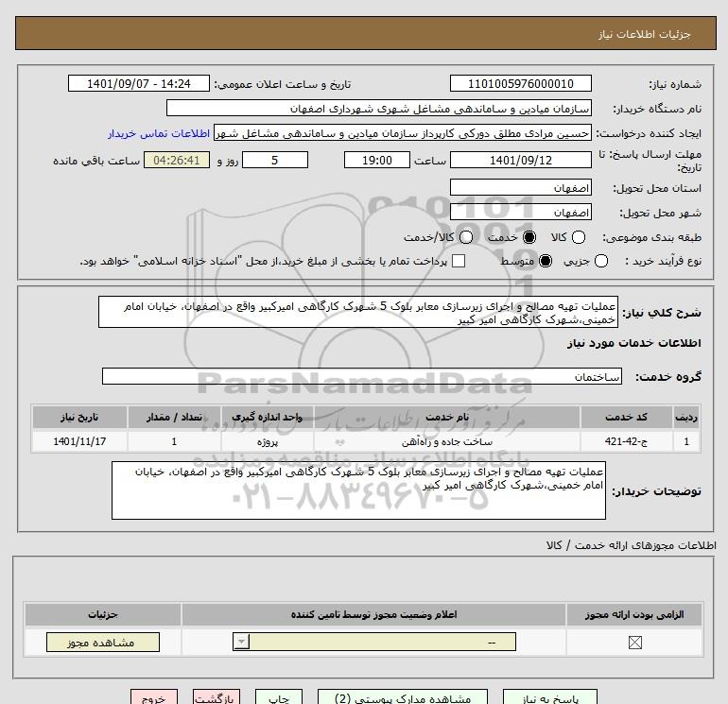Open اطلاعات تماس خریدار link

159,133
